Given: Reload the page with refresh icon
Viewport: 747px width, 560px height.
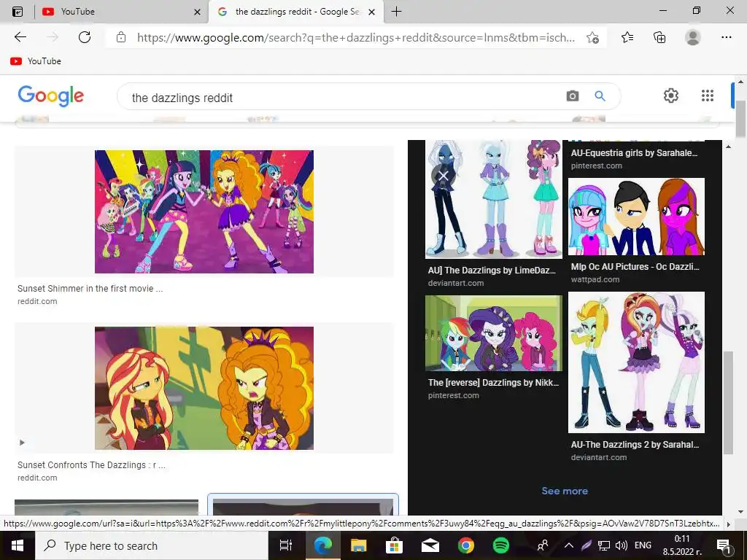Looking at the screenshot, I should coord(85,37).
